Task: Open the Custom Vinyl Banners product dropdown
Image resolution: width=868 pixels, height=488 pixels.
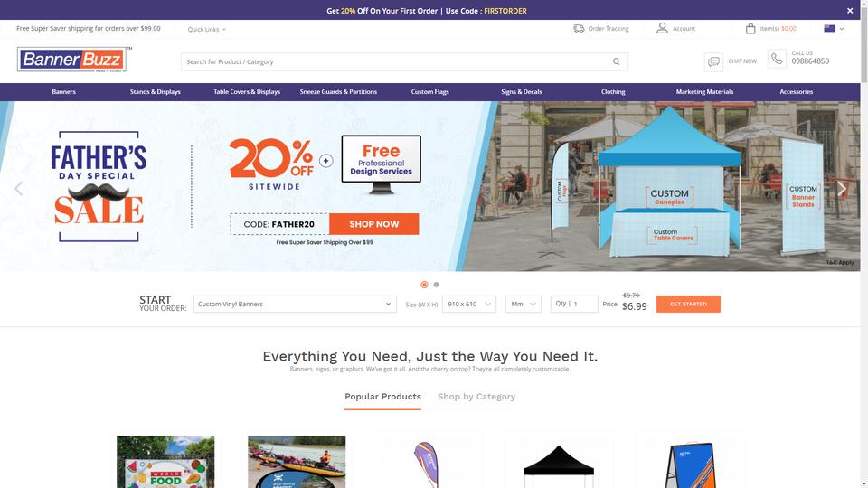Action: [295, 304]
